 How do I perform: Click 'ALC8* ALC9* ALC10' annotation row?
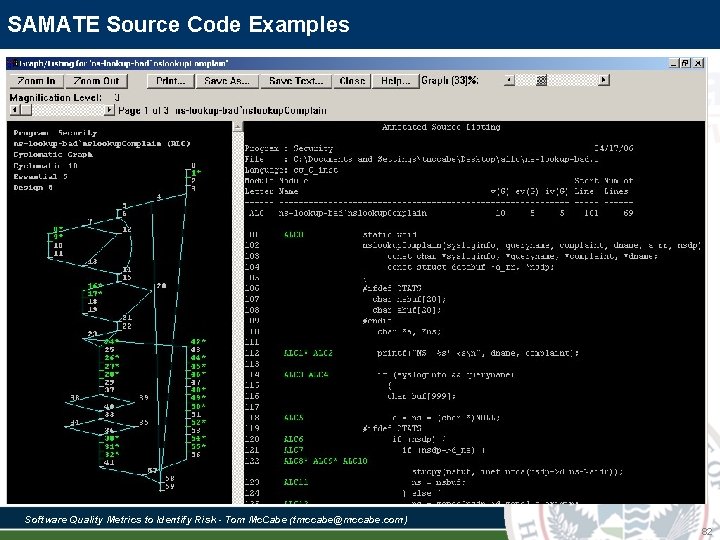326,461
